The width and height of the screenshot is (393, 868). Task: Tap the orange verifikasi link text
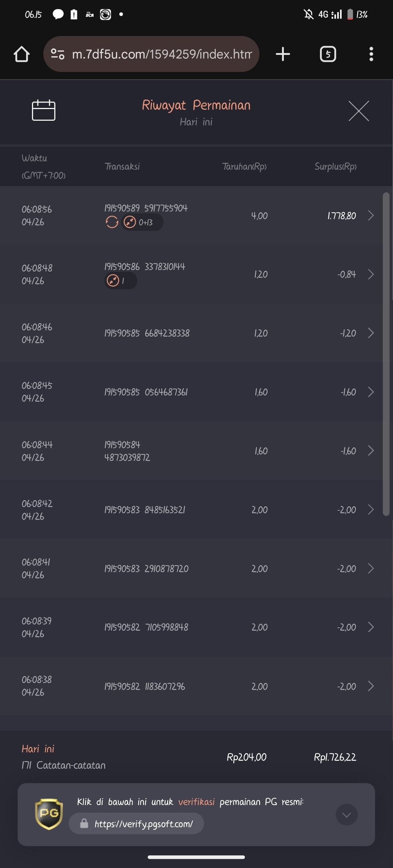pyautogui.click(x=196, y=802)
